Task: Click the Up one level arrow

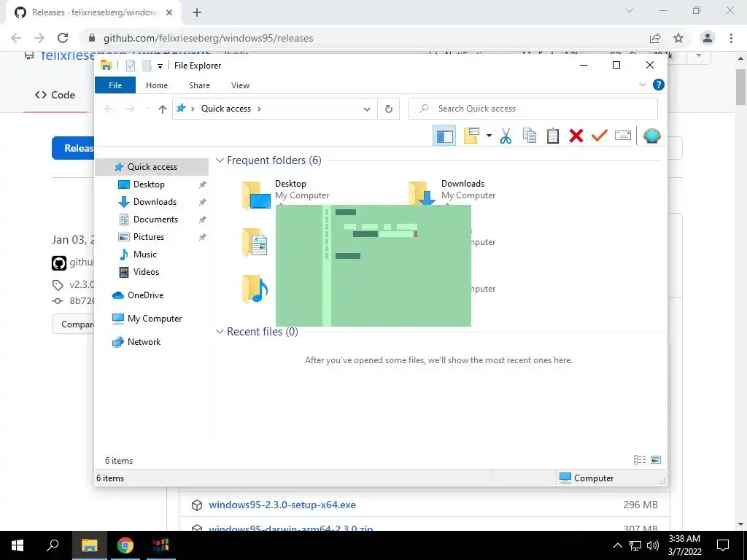Action: [163, 109]
